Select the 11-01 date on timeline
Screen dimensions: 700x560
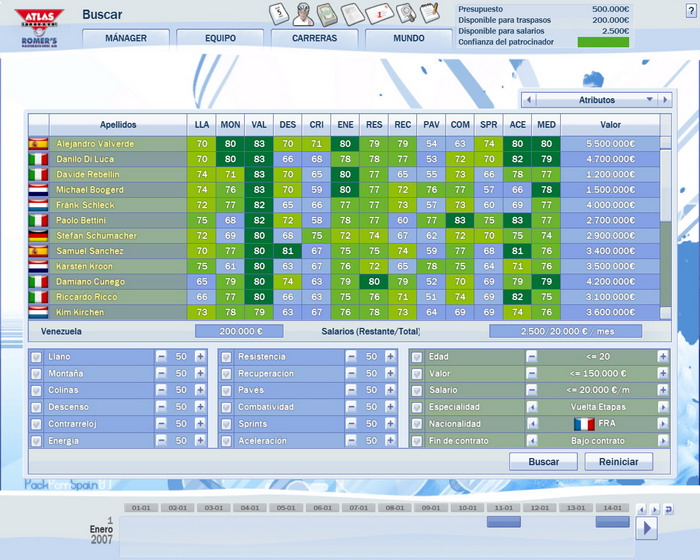(504, 508)
